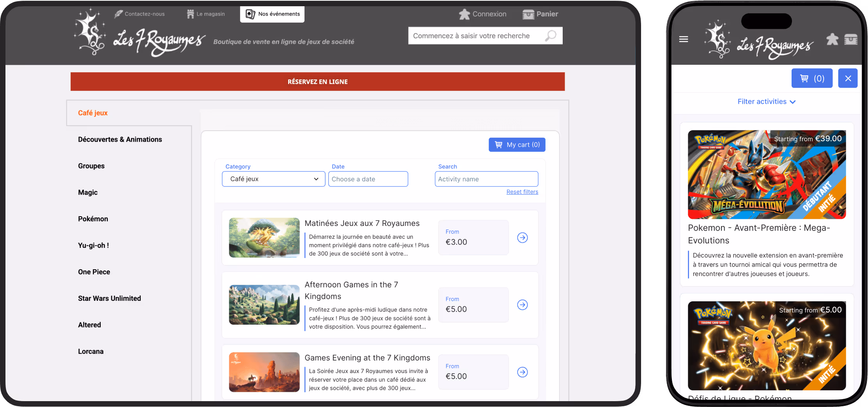The width and height of the screenshot is (868, 407).
Task: Click the Games Evening From €5.00 price box
Action: [473, 372]
